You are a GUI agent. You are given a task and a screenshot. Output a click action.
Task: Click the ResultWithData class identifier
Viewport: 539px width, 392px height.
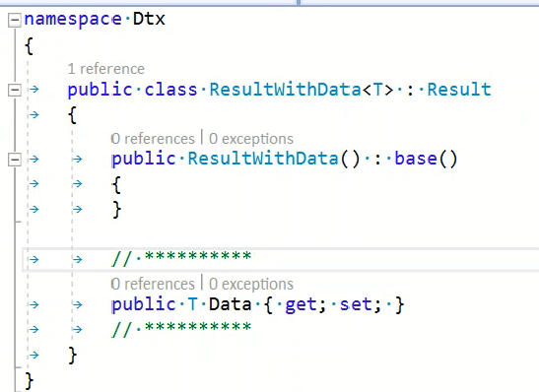pyautogui.click(x=286, y=90)
